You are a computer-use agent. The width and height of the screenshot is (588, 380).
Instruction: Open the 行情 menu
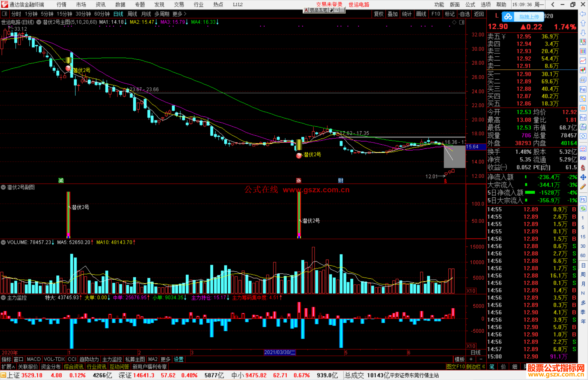coord(62,4)
